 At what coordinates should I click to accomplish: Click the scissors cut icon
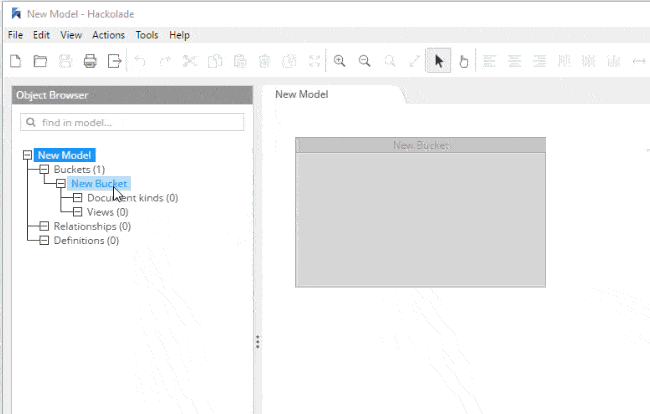coord(190,61)
